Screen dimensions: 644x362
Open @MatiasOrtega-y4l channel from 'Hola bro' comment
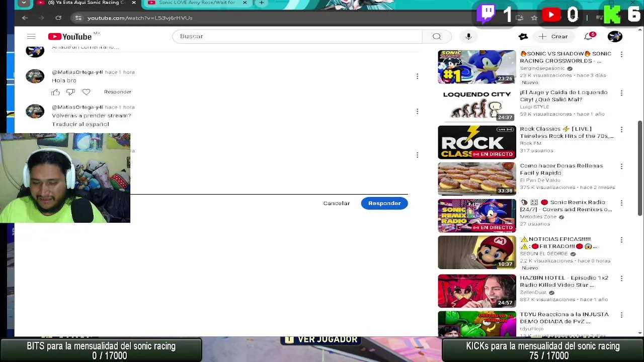(77, 72)
